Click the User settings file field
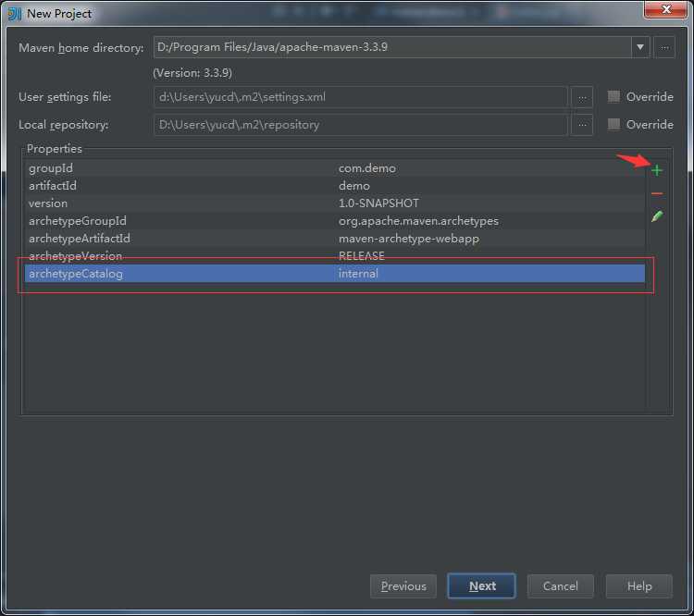This screenshot has height=616, width=694. (x=360, y=97)
